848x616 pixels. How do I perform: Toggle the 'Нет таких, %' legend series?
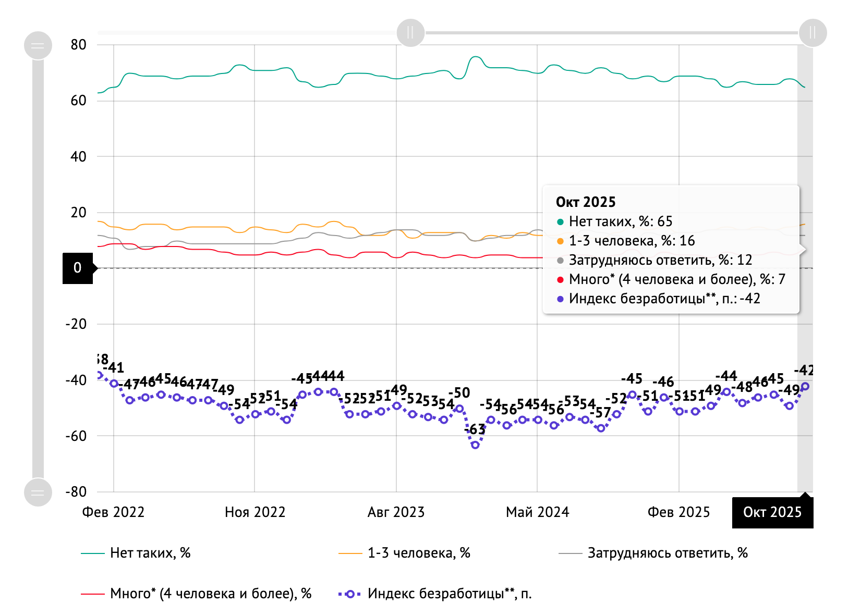[x=150, y=553]
